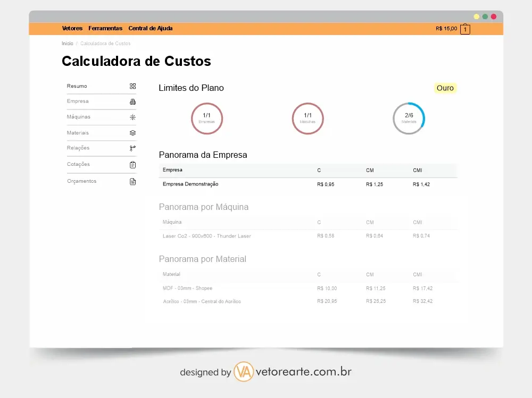Click MDF - 03mm - Shopee row
The image size is (532, 398).
(x=188, y=288)
